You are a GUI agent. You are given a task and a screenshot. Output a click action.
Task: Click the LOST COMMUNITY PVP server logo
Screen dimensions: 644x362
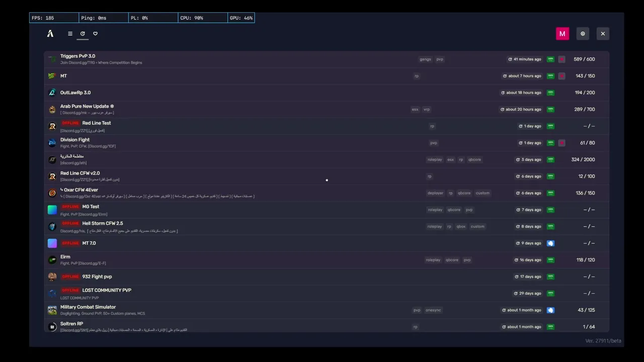click(52, 293)
